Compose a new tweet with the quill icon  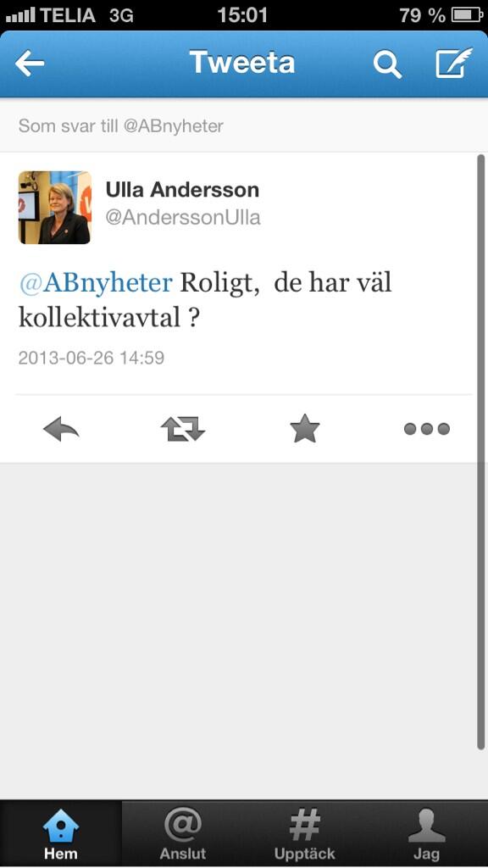coord(454,63)
